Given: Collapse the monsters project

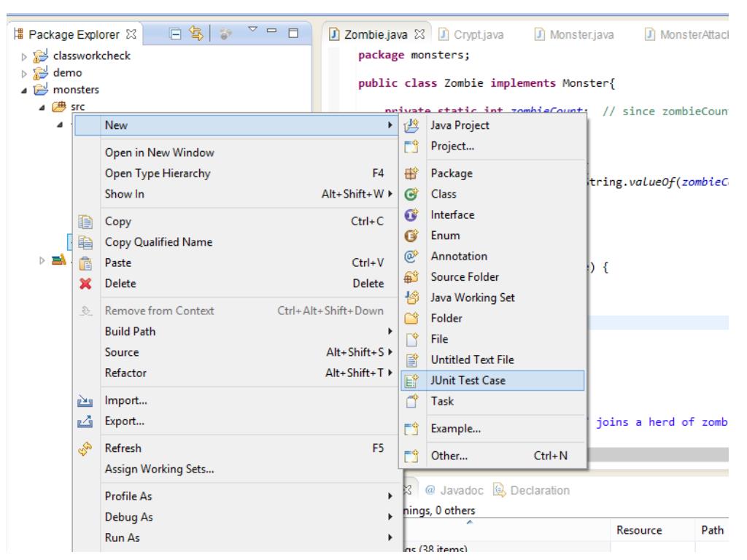Looking at the screenshot, I should click(x=24, y=90).
